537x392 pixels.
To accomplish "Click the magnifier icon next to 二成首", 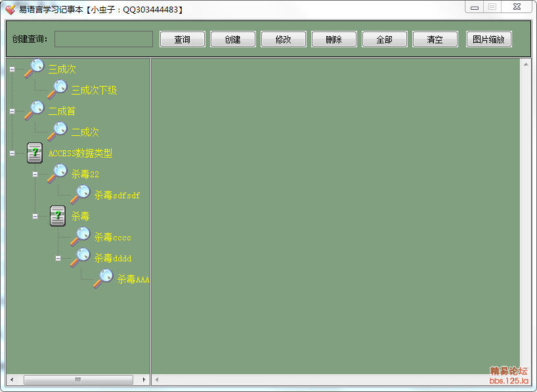I will (34, 111).
